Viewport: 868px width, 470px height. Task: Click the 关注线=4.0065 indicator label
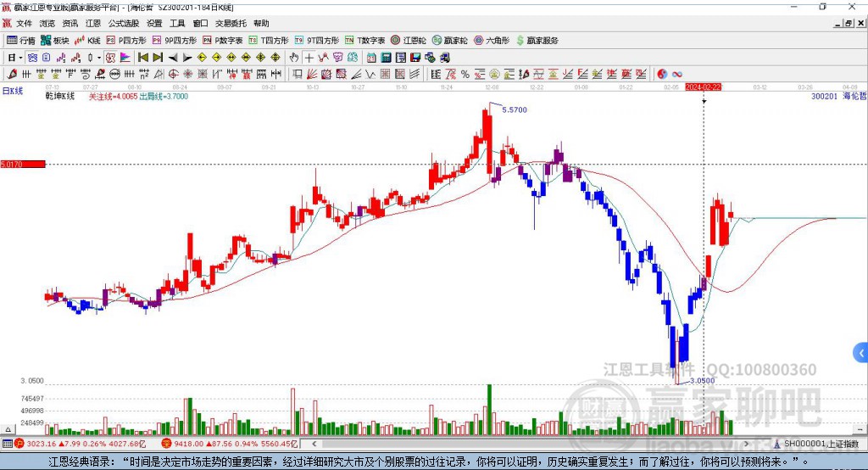click(x=113, y=97)
